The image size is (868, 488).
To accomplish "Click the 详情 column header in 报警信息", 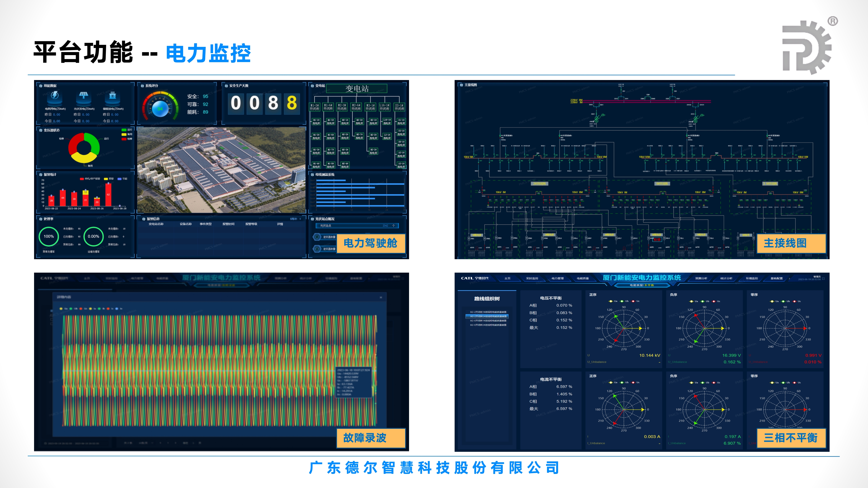I will [280, 224].
